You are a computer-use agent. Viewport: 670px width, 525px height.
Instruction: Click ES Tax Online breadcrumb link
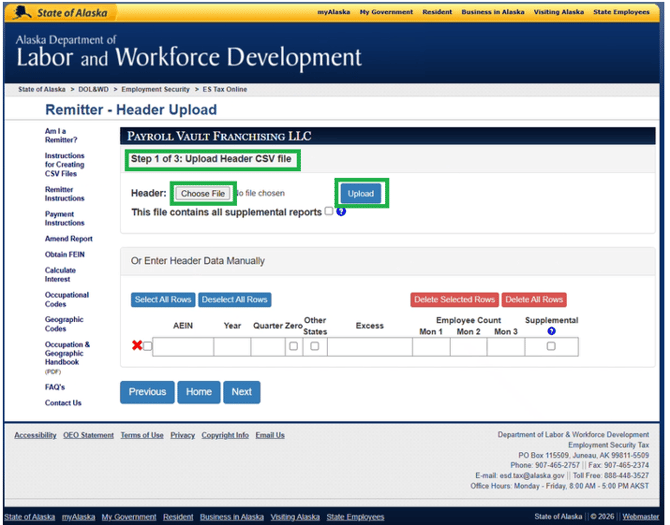[225, 89]
